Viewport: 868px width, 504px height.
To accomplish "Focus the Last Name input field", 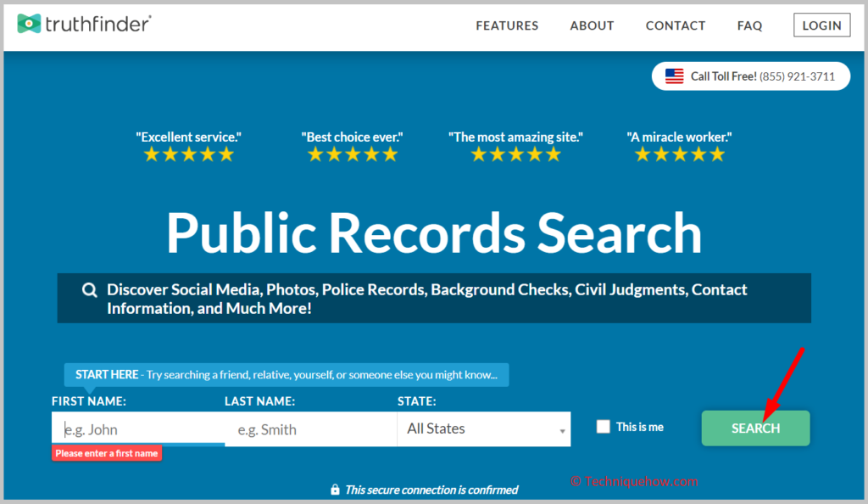I will click(x=311, y=428).
